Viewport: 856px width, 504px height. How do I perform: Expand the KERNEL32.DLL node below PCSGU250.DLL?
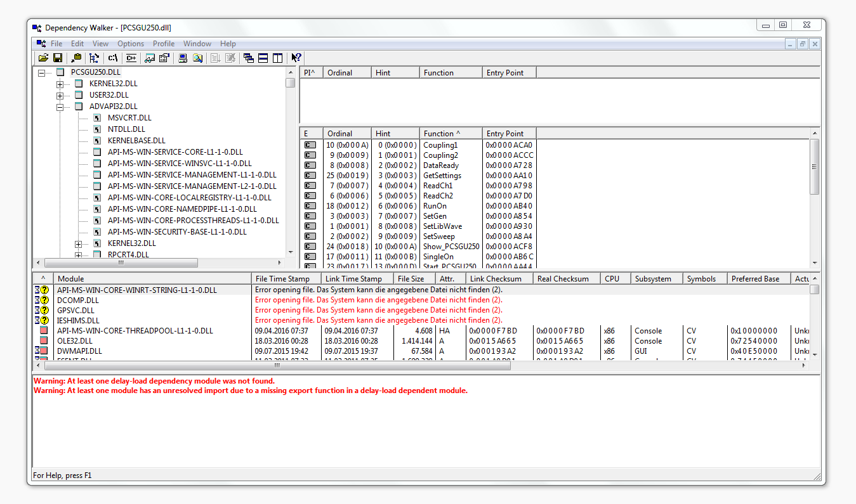coord(60,84)
